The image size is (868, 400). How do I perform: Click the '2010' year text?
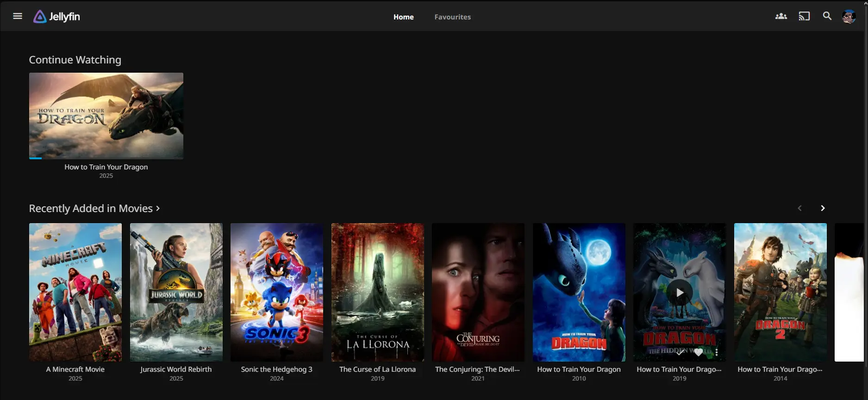pos(579,379)
